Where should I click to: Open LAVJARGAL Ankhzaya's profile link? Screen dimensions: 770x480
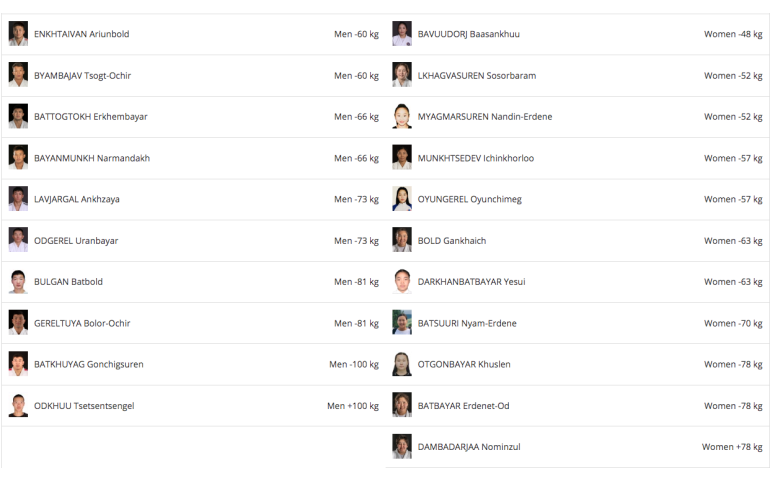77,199
